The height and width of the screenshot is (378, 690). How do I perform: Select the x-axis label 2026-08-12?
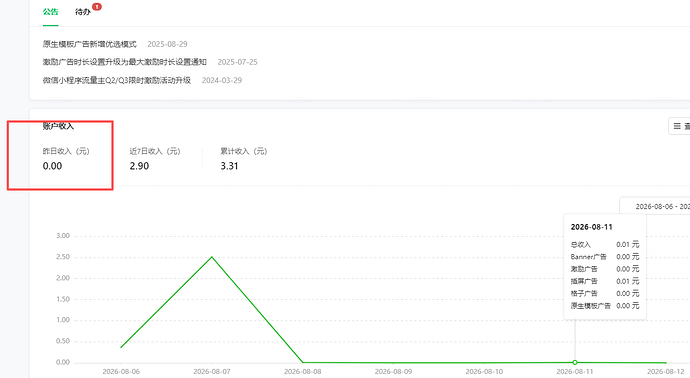click(666, 372)
